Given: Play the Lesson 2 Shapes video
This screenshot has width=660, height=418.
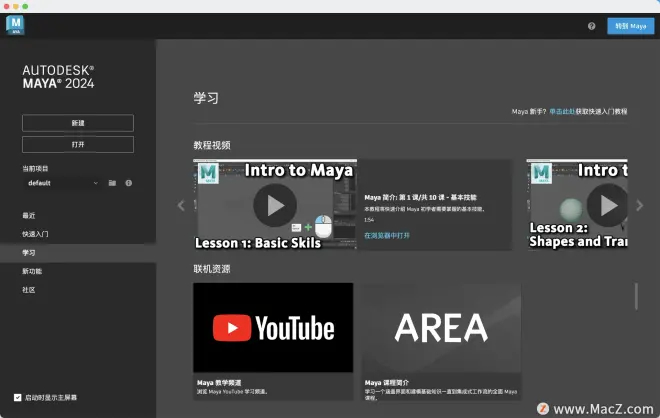Looking at the screenshot, I should click(x=606, y=205).
